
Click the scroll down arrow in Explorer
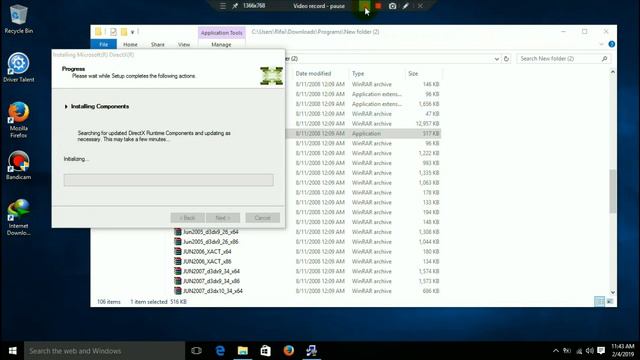(613, 292)
